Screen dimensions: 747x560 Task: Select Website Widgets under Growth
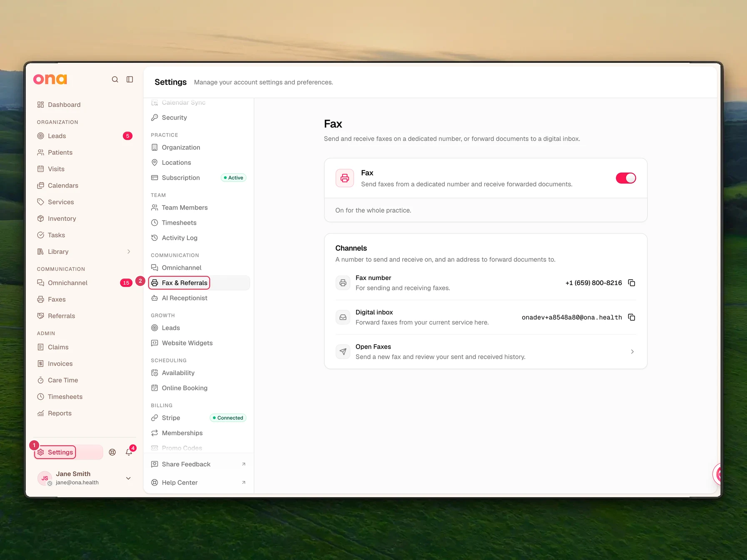199,343
